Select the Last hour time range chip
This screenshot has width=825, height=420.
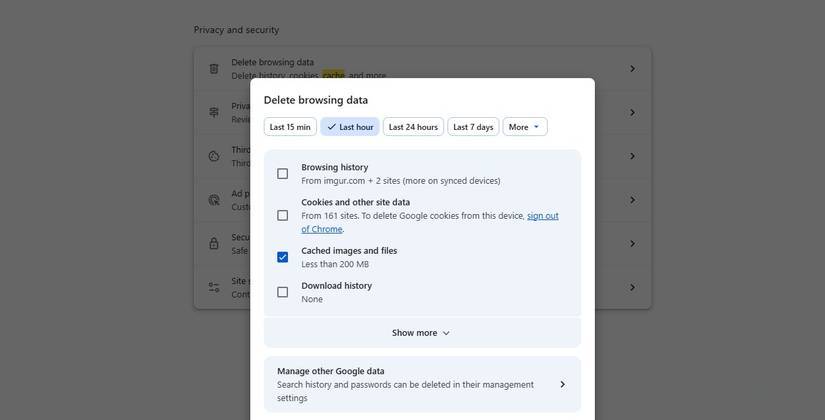(x=350, y=127)
